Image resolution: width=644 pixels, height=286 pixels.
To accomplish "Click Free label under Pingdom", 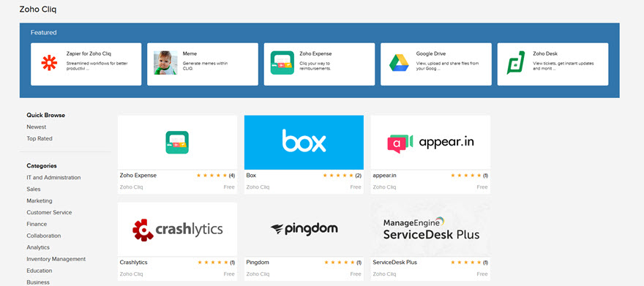I will click(356, 274).
